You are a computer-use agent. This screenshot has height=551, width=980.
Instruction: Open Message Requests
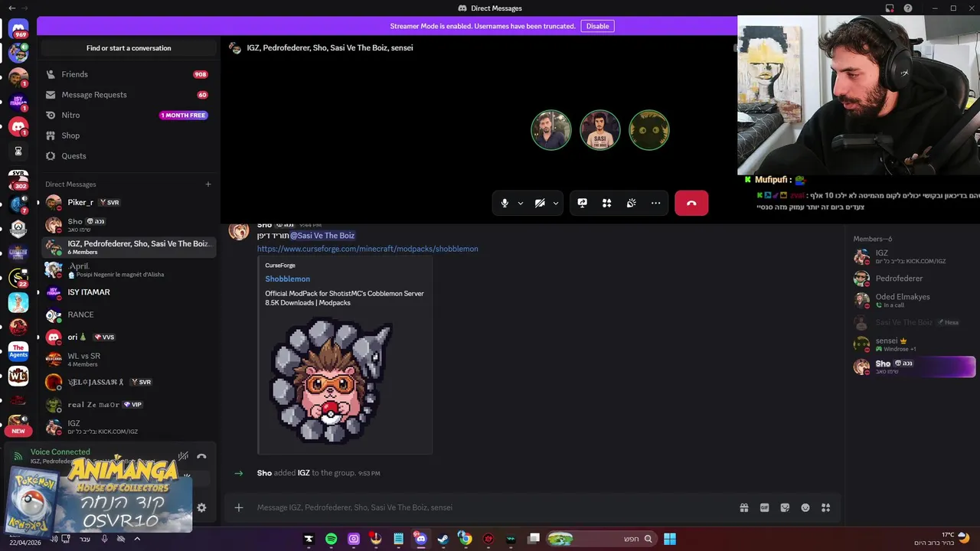point(128,95)
